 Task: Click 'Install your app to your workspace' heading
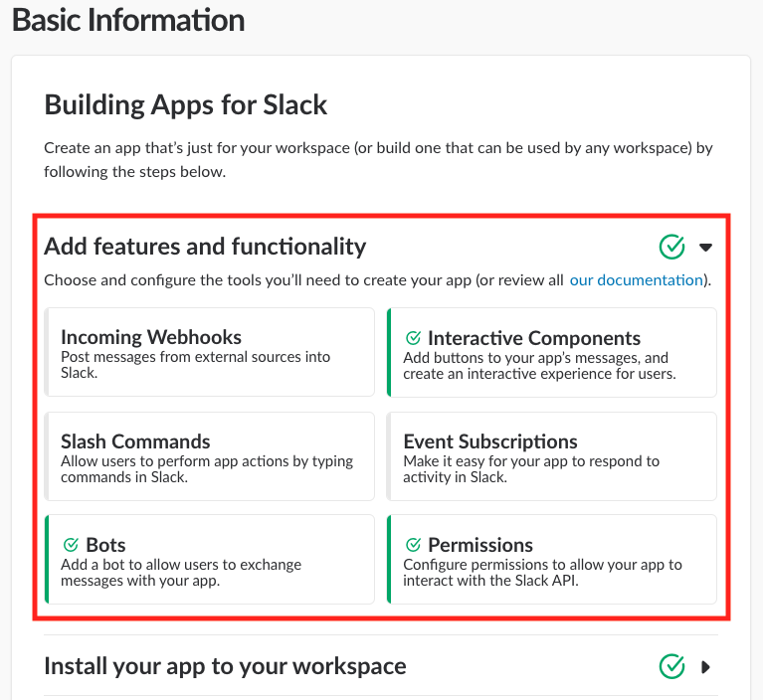coord(225,665)
